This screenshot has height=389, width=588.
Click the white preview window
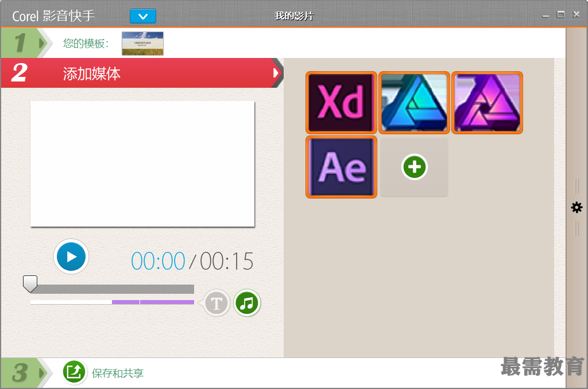coord(142,164)
